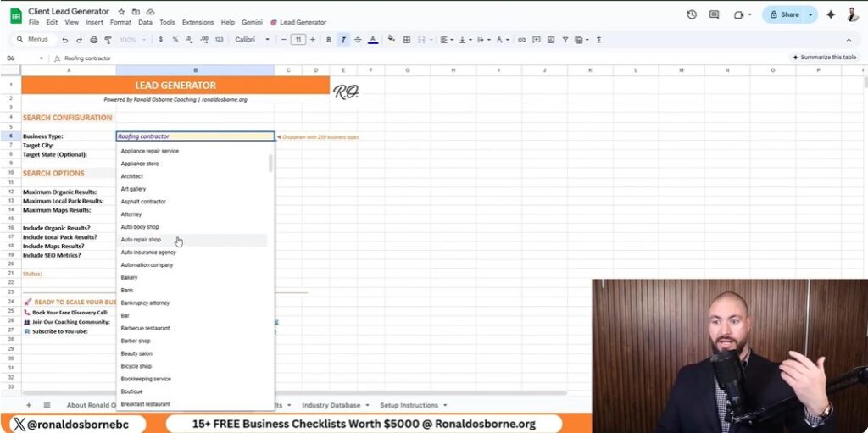Create a filter
The image size is (868, 433).
tap(565, 40)
